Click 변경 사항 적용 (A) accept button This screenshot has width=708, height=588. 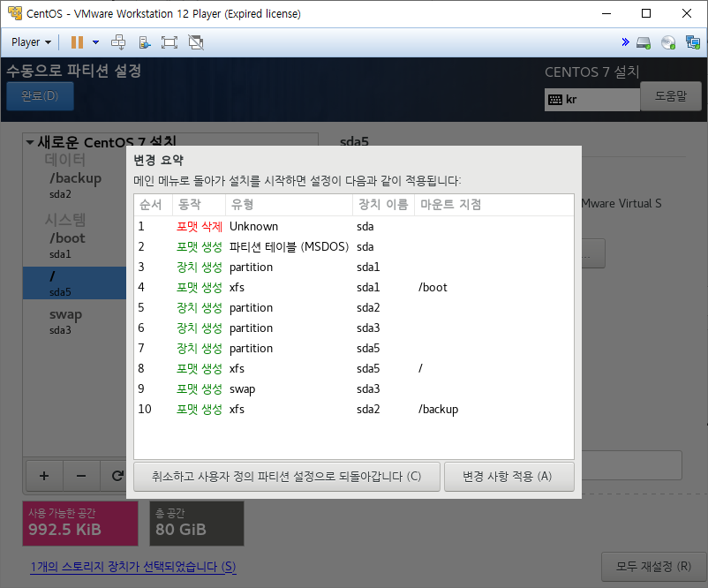tap(508, 477)
